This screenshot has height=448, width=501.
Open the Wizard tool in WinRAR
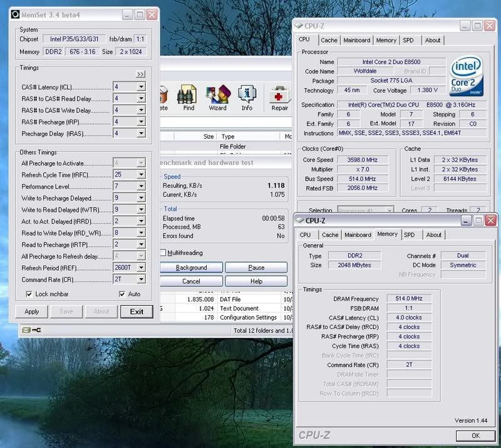[218, 98]
